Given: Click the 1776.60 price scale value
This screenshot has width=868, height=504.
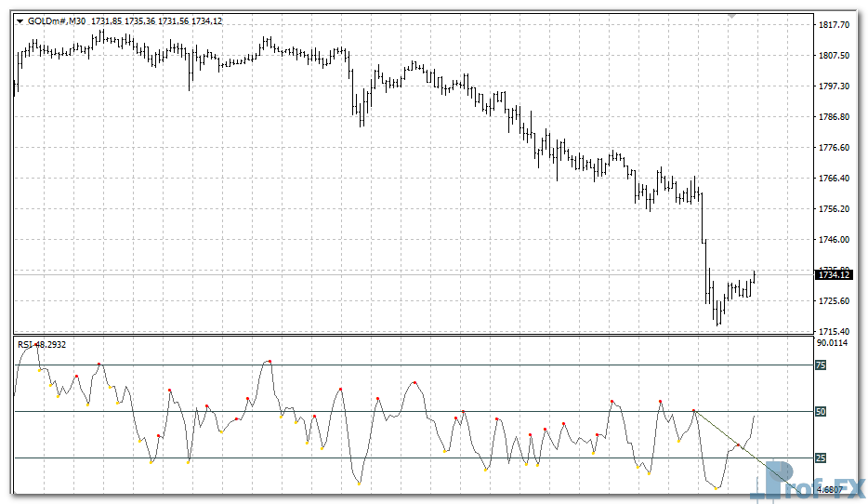Looking at the screenshot, I should 833,148.
